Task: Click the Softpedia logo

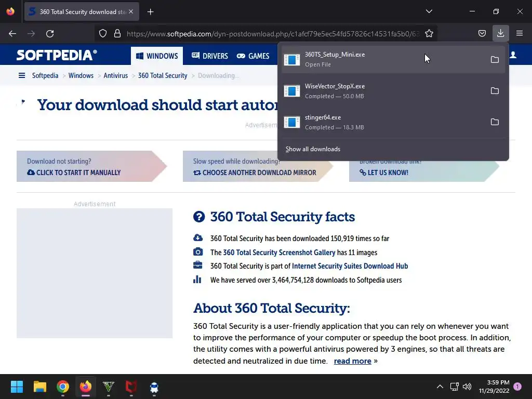Action: pyautogui.click(x=57, y=55)
